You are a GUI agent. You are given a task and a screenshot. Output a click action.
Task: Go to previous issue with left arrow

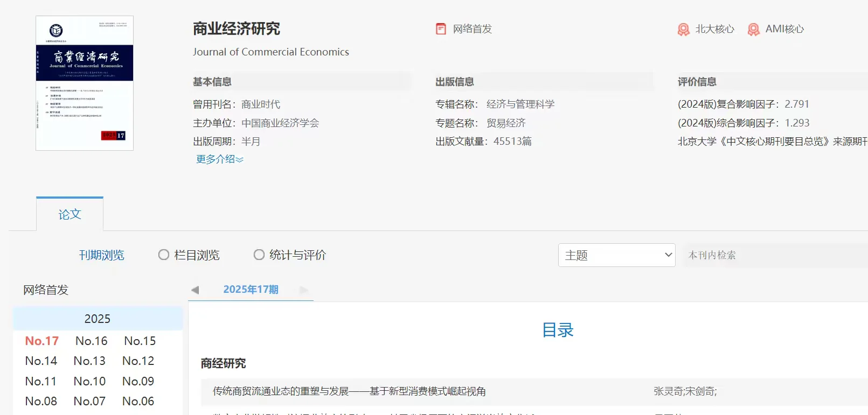195,290
